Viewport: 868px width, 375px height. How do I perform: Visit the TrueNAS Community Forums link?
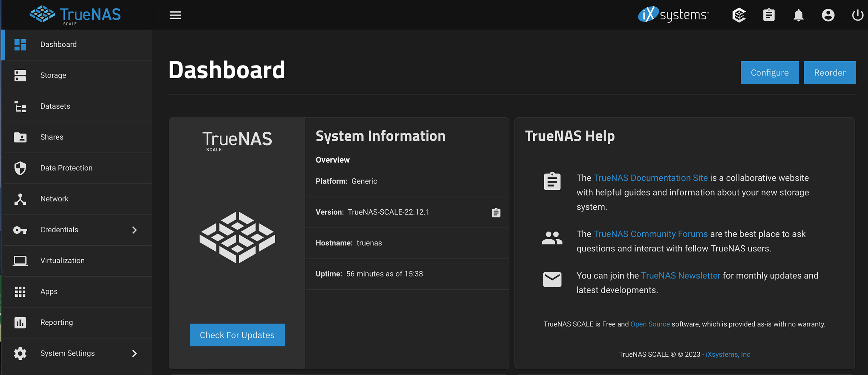tap(650, 234)
